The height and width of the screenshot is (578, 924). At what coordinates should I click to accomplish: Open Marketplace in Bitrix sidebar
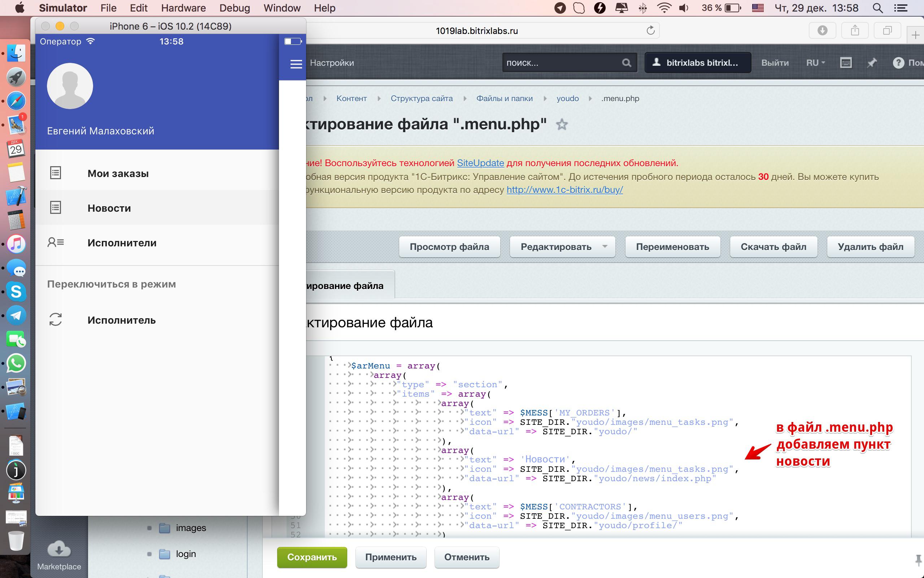(59, 555)
